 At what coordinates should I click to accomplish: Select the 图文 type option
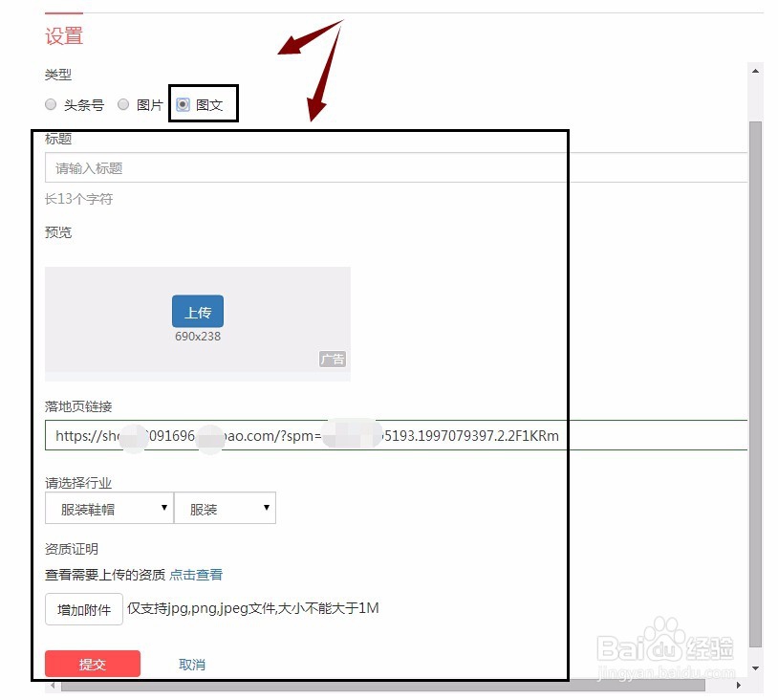182,104
